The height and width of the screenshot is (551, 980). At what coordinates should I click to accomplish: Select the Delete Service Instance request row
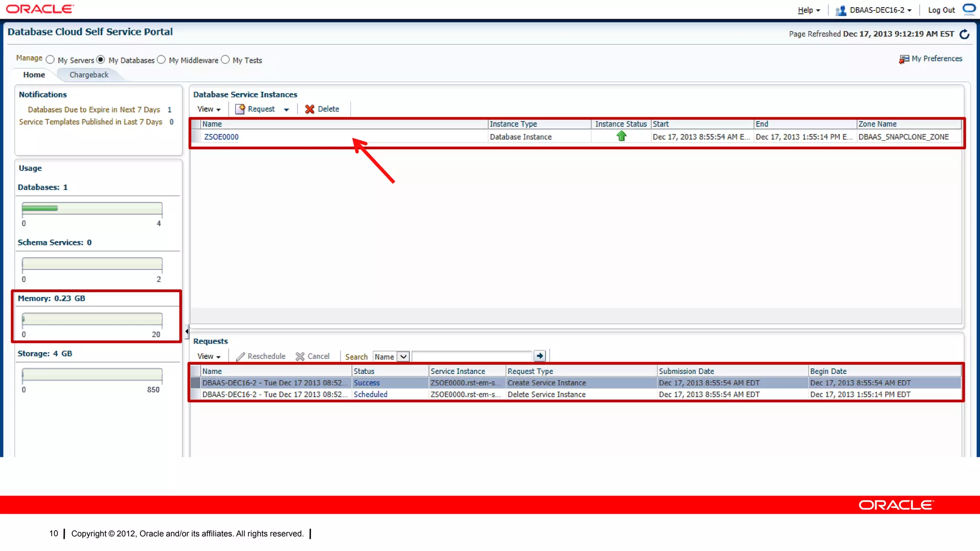pos(576,394)
